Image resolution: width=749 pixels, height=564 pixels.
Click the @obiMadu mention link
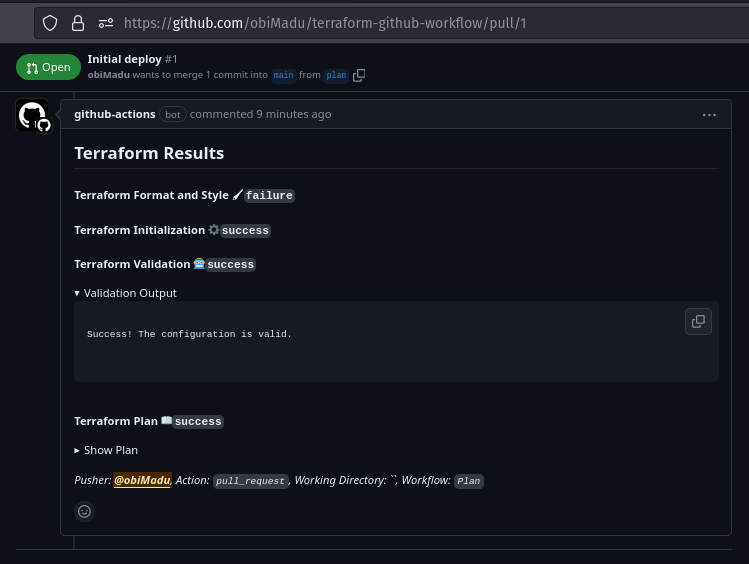[142, 480]
